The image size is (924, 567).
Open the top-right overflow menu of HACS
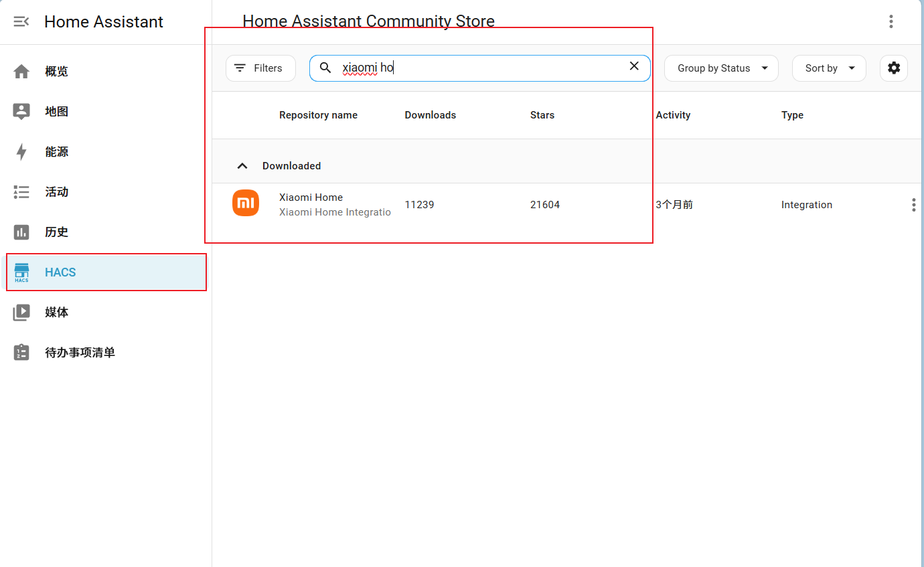coord(891,21)
